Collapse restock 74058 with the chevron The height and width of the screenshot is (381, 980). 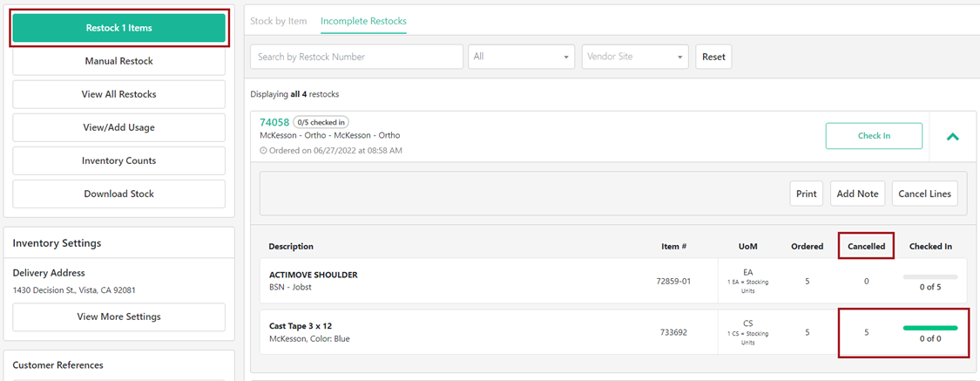pos(952,137)
